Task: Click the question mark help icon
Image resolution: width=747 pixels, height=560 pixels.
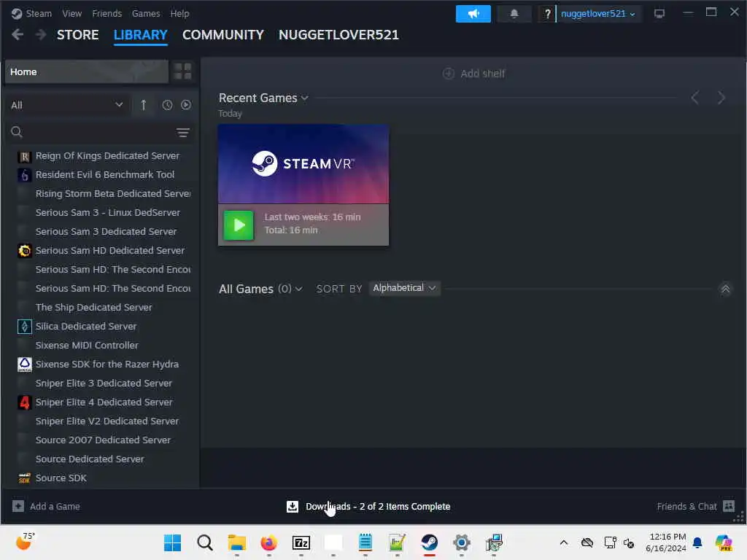Action: click(x=547, y=14)
